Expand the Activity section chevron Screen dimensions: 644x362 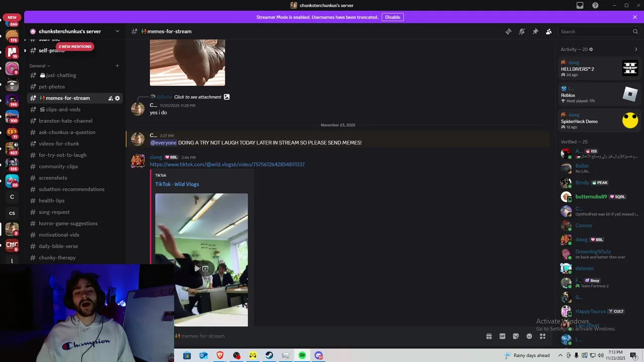(x=636, y=49)
